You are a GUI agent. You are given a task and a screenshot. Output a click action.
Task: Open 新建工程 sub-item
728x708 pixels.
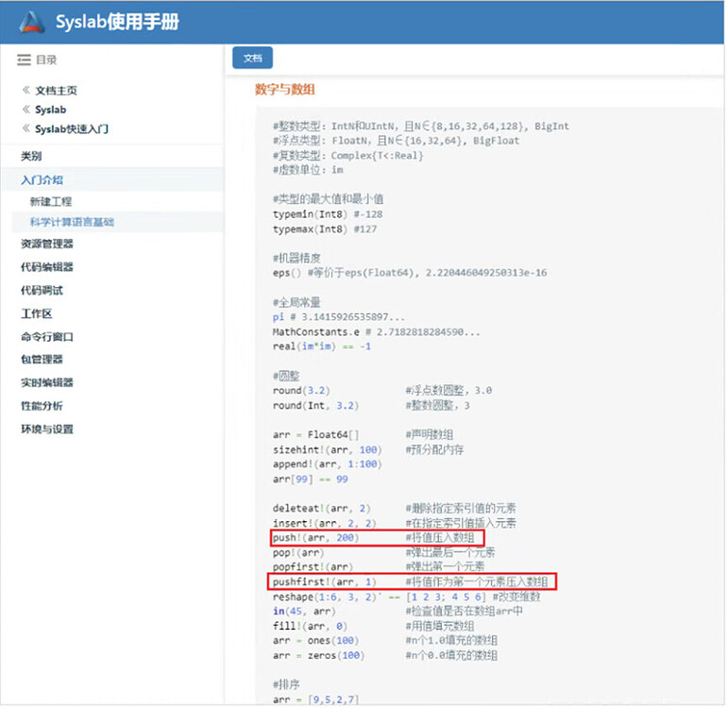click(51, 201)
